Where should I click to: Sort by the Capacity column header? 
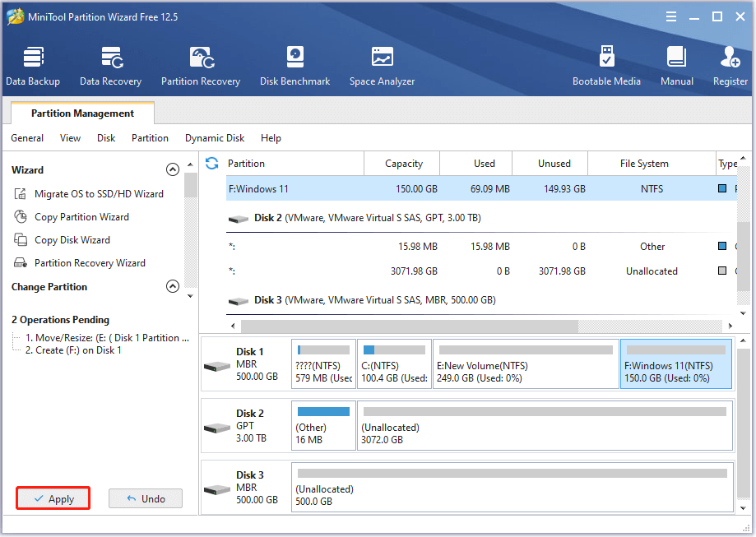pos(402,164)
